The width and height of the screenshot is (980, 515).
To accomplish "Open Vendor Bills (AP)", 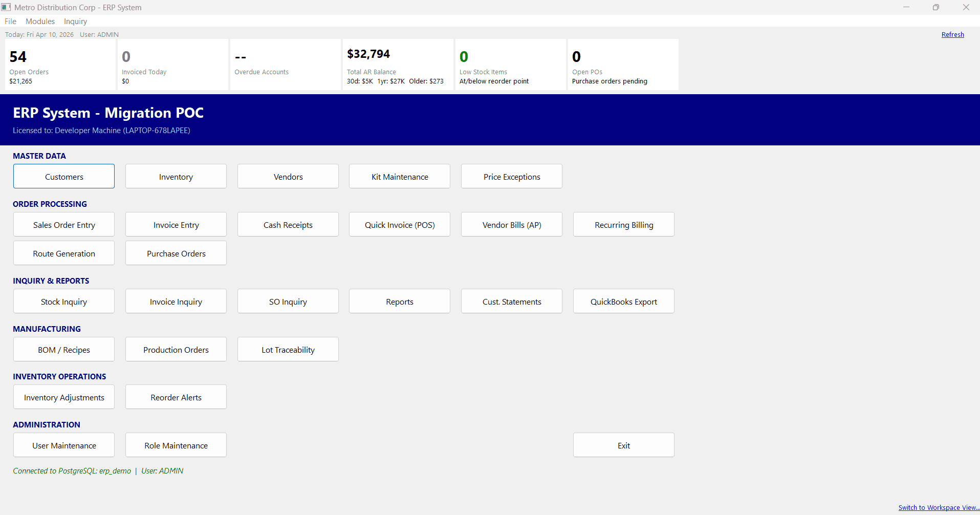I will 512,224.
